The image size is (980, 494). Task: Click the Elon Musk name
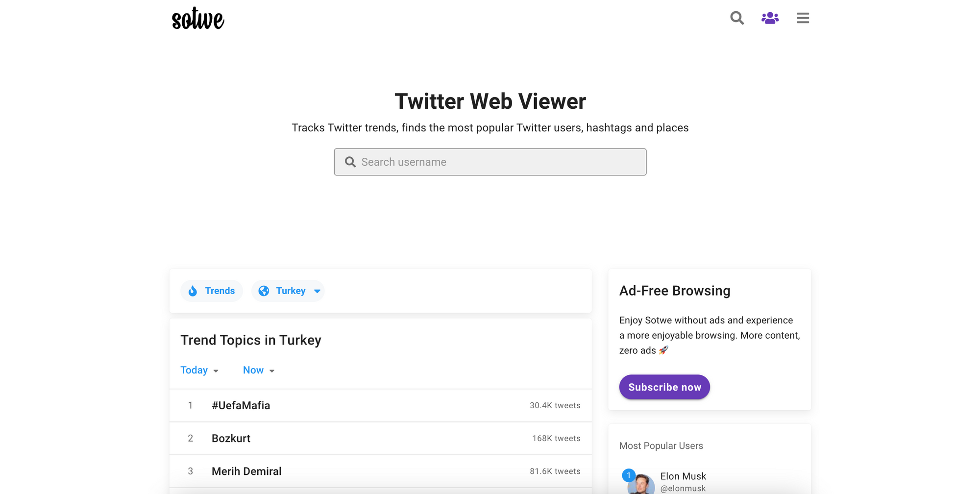click(683, 476)
